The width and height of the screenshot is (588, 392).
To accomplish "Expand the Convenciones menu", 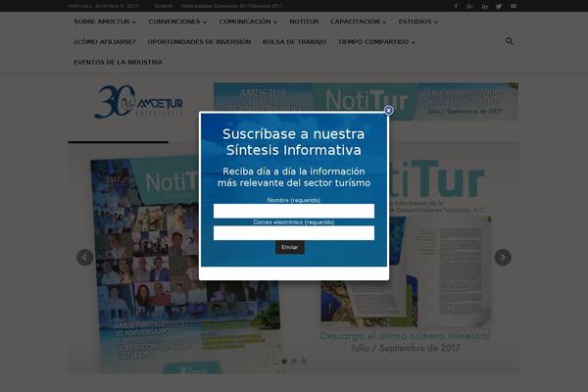I will point(177,22).
